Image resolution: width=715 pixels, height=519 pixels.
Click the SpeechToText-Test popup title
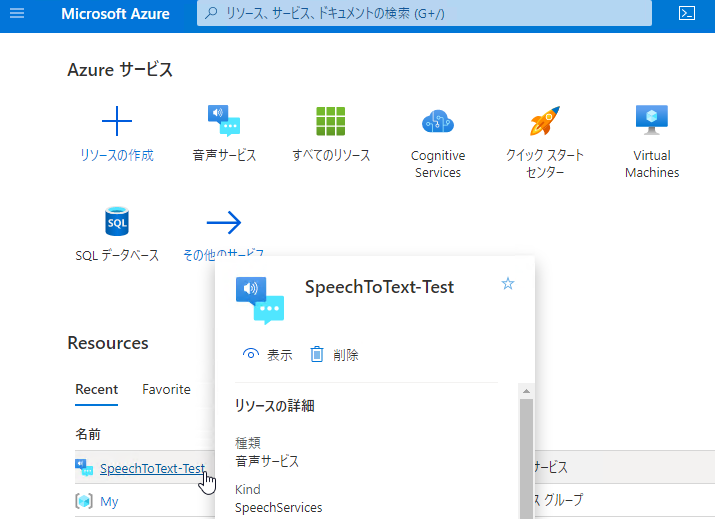pos(379,287)
